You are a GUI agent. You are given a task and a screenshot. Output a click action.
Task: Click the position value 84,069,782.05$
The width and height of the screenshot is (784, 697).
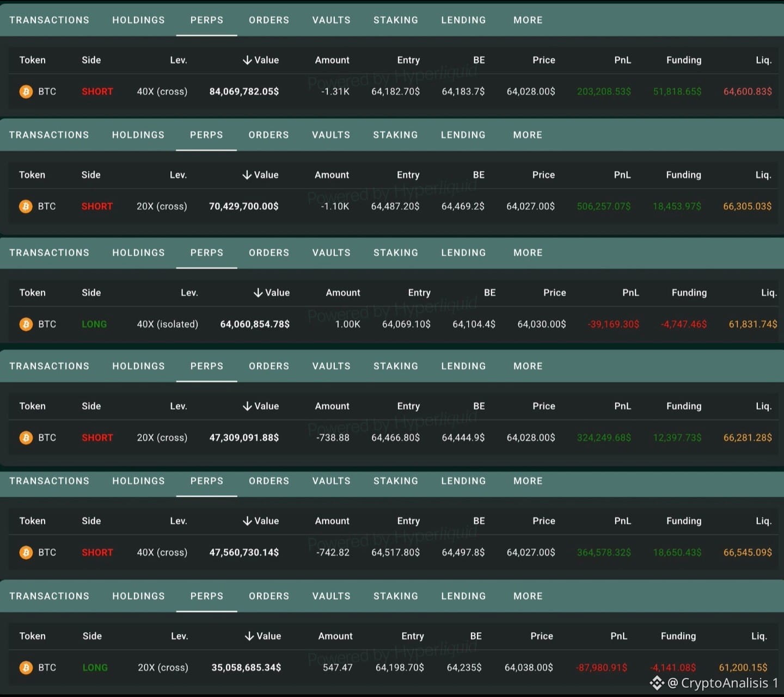pyautogui.click(x=244, y=91)
